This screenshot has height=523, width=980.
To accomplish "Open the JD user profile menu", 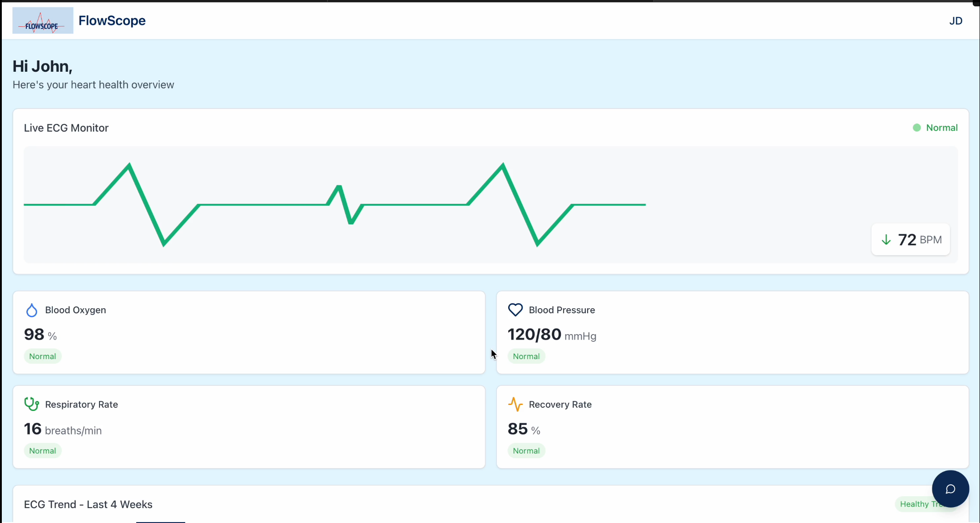I will [955, 21].
